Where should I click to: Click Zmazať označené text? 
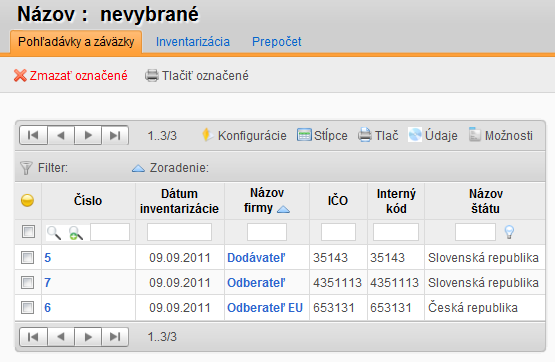79,76
